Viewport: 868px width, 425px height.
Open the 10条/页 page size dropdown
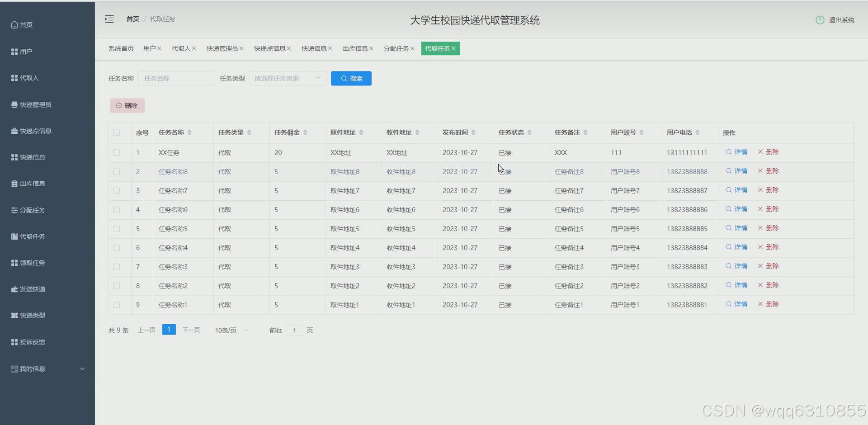point(231,330)
